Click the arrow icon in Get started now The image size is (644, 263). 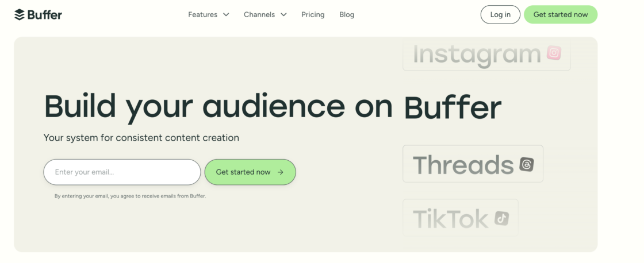[281, 172]
